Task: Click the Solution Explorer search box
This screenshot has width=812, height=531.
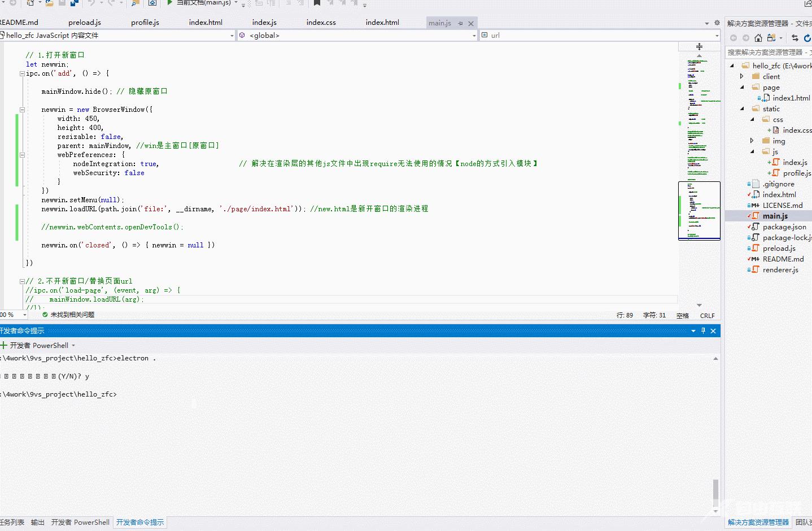Action: point(767,52)
